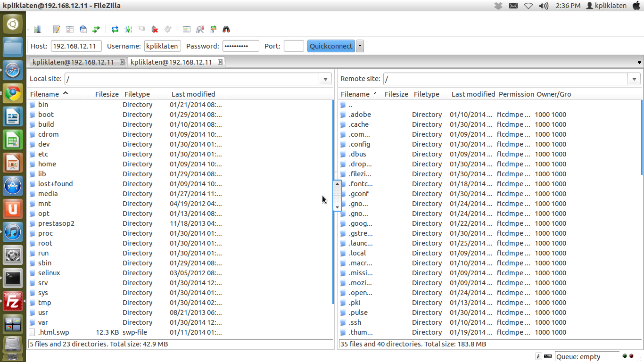The width and height of the screenshot is (644, 362).
Task: Click the Username input field
Action: point(163,46)
